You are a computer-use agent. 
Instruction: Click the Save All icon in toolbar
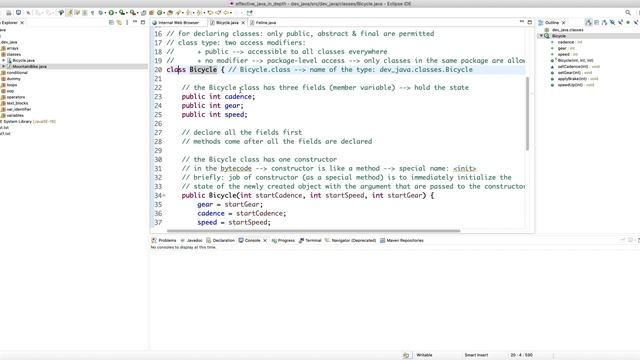tap(9, 13)
